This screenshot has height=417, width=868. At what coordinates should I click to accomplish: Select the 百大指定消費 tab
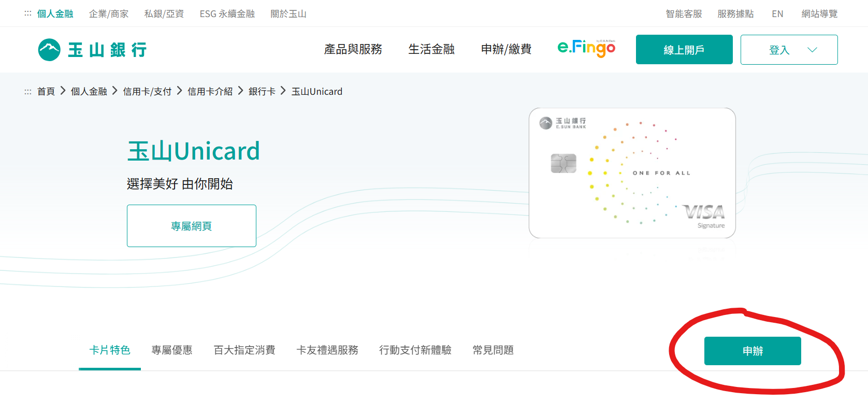coord(244,350)
